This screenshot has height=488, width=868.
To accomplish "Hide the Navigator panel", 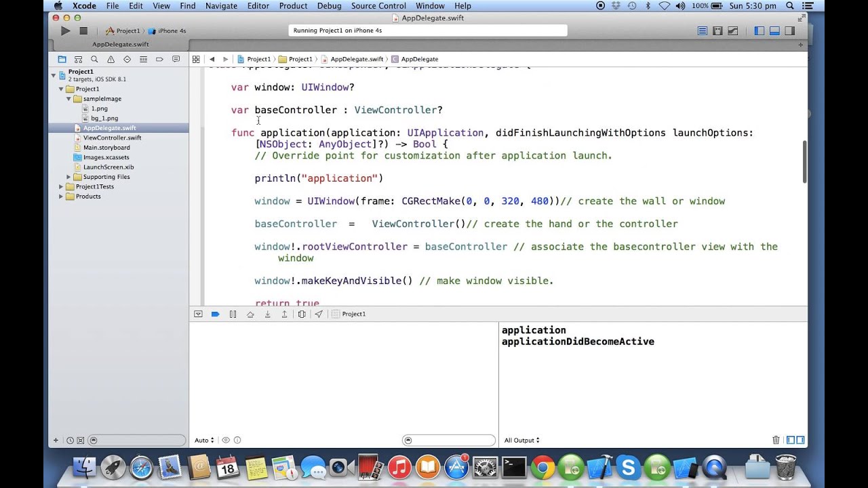I will [x=759, y=30].
